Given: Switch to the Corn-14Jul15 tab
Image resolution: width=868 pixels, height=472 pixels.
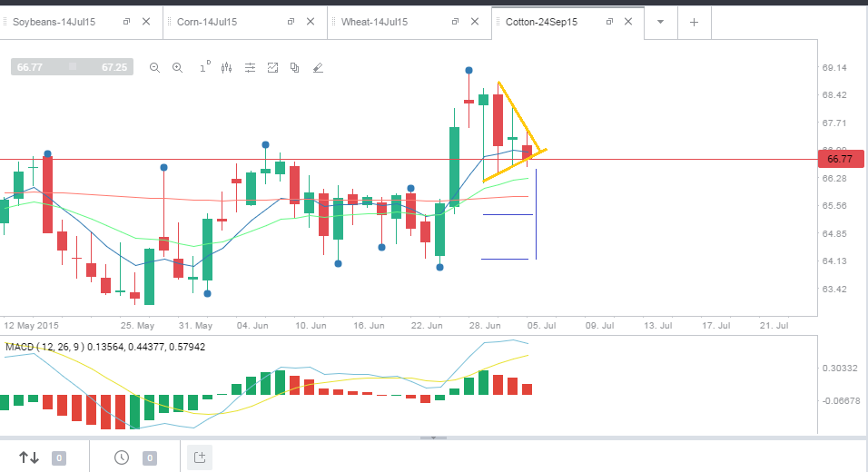Looking at the screenshot, I should pos(207,22).
